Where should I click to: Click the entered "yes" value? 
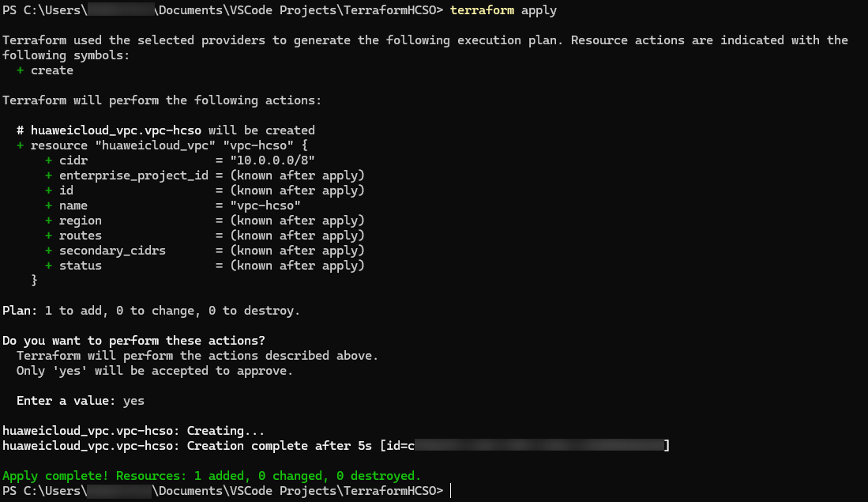click(133, 401)
